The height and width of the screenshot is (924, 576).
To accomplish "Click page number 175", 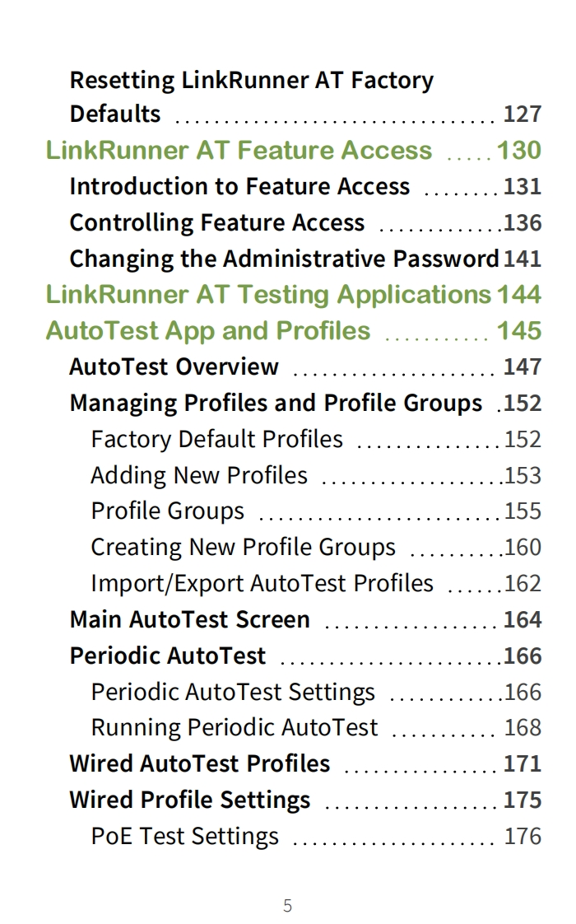I will (522, 800).
